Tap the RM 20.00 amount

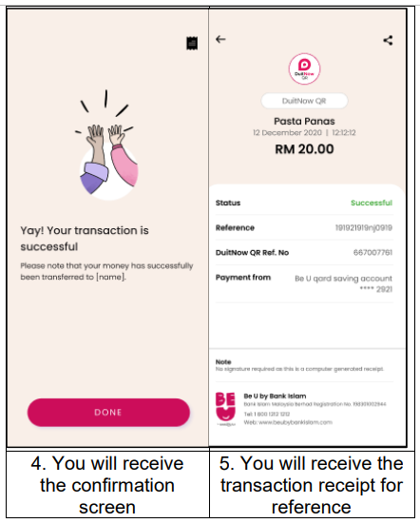304,149
